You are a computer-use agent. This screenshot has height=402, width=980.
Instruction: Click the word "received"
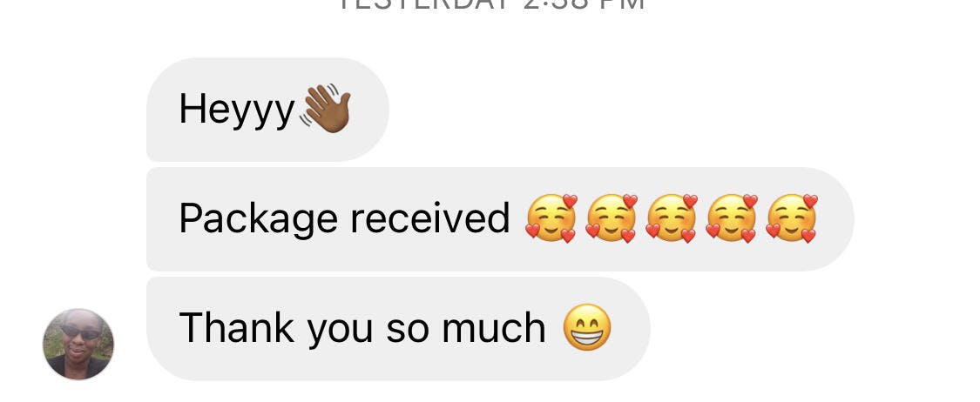[430, 218]
